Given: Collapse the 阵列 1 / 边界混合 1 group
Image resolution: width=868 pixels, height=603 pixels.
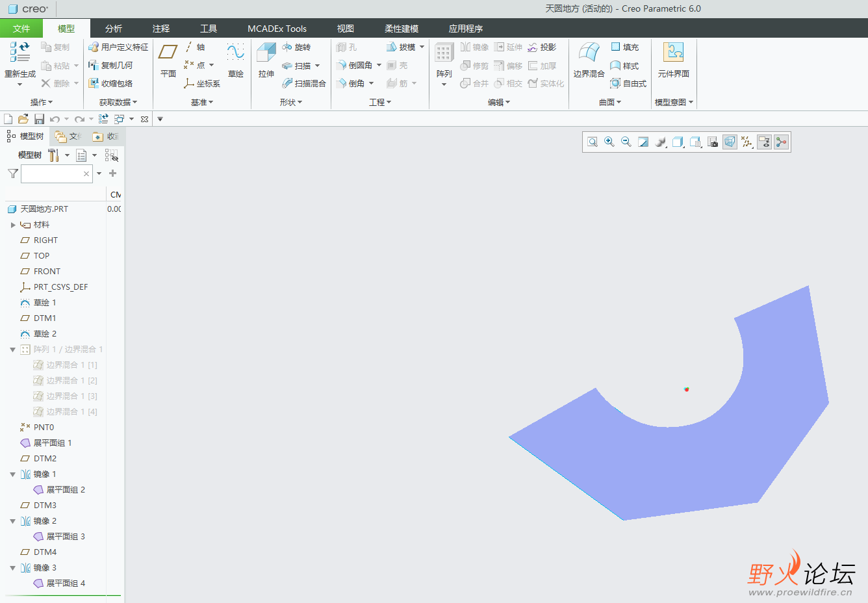Looking at the screenshot, I should point(12,350).
